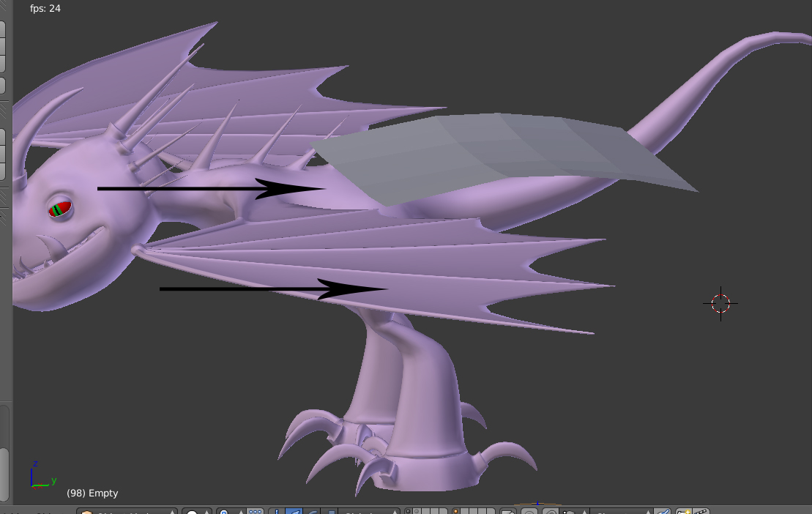The image size is (812, 514).
Task: Toggle manipulate center points button
Action: click(256, 511)
